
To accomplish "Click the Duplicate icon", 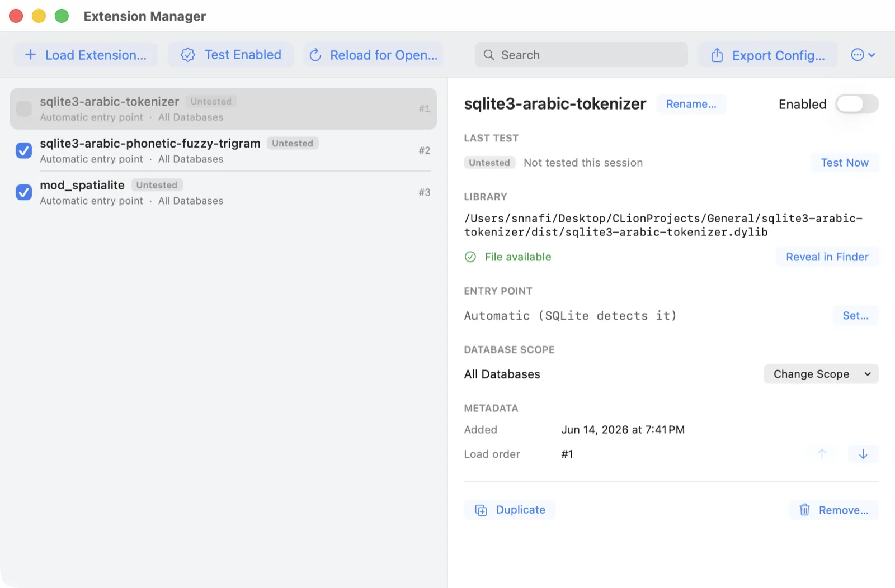I will (481, 510).
